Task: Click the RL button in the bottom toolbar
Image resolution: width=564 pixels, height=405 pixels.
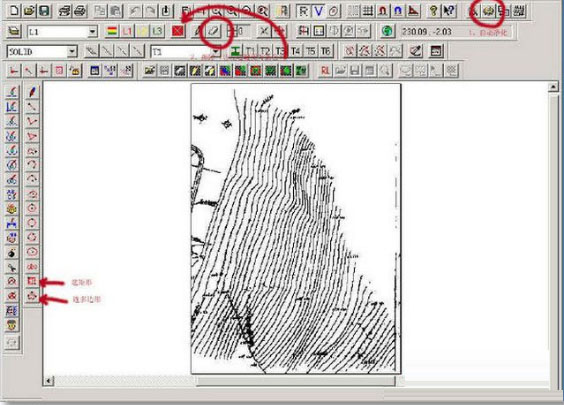Action: coord(325,70)
